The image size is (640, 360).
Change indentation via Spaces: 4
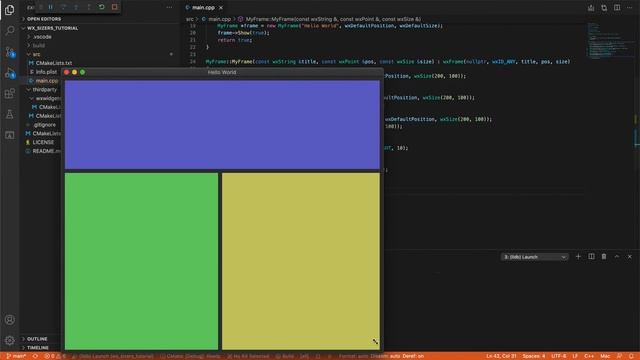click(x=533, y=356)
